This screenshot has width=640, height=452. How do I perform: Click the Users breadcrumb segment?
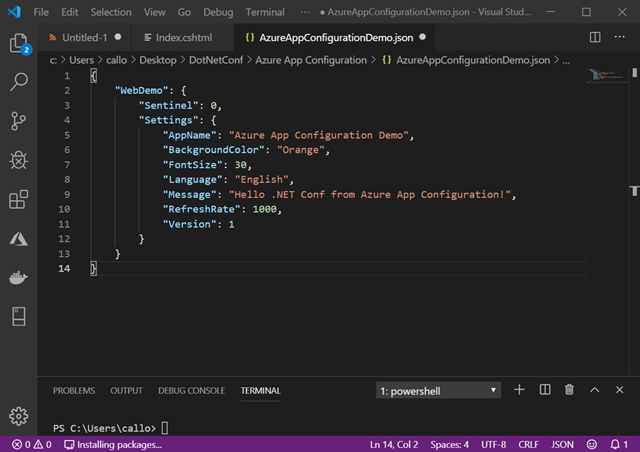[81, 60]
